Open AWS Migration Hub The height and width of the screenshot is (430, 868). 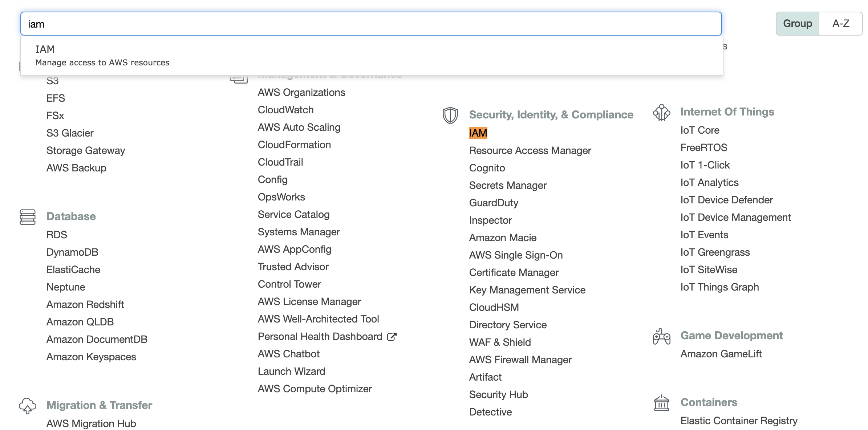pyautogui.click(x=91, y=423)
